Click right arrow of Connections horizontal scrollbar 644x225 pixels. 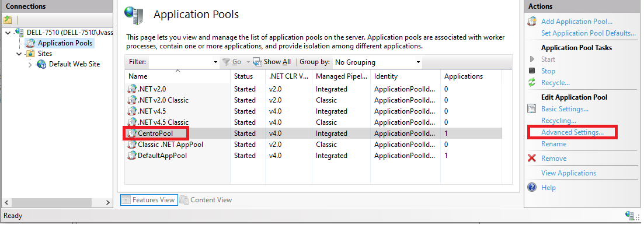click(107, 202)
